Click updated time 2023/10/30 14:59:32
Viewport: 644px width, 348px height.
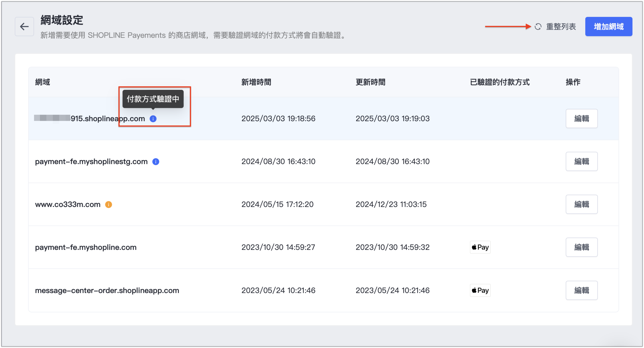pos(393,247)
